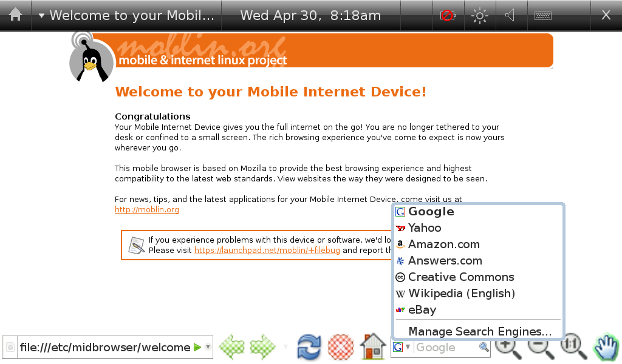
Task: Click the notepad icon in notice box
Action: click(x=137, y=245)
